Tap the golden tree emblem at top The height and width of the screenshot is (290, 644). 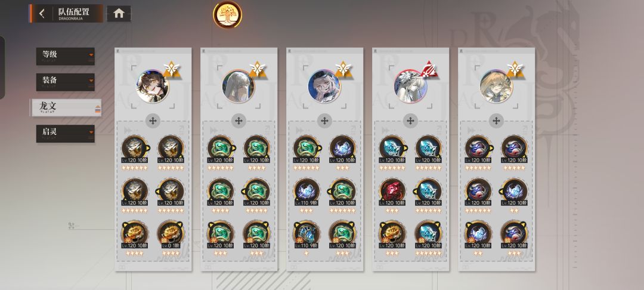[x=227, y=15]
